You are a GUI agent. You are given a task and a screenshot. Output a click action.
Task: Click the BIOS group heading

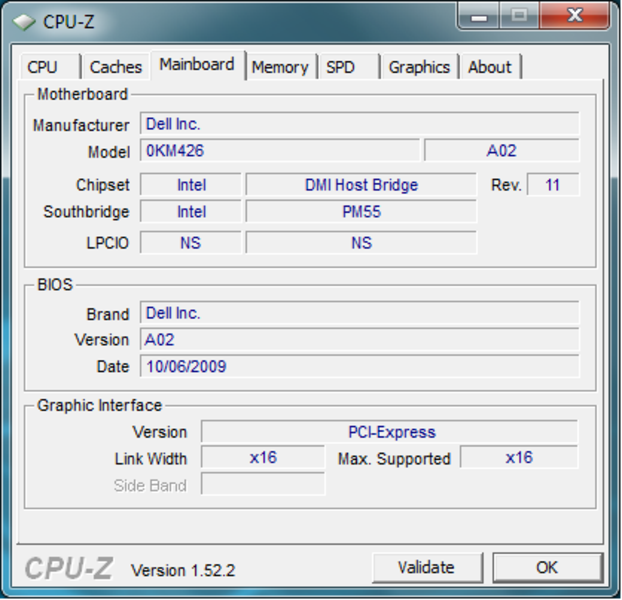[55, 285]
